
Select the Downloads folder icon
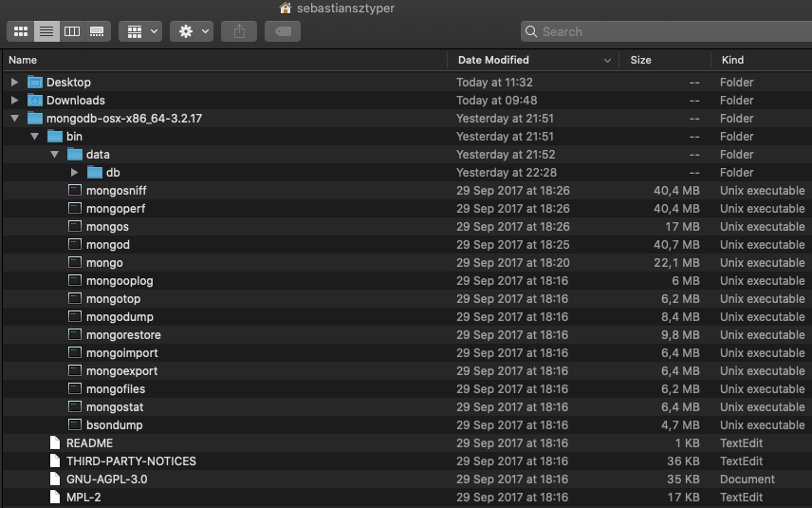pyautogui.click(x=35, y=100)
